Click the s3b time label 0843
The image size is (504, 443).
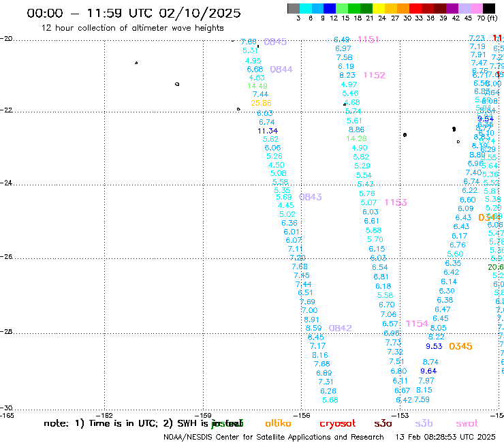[x=310, y=197]
